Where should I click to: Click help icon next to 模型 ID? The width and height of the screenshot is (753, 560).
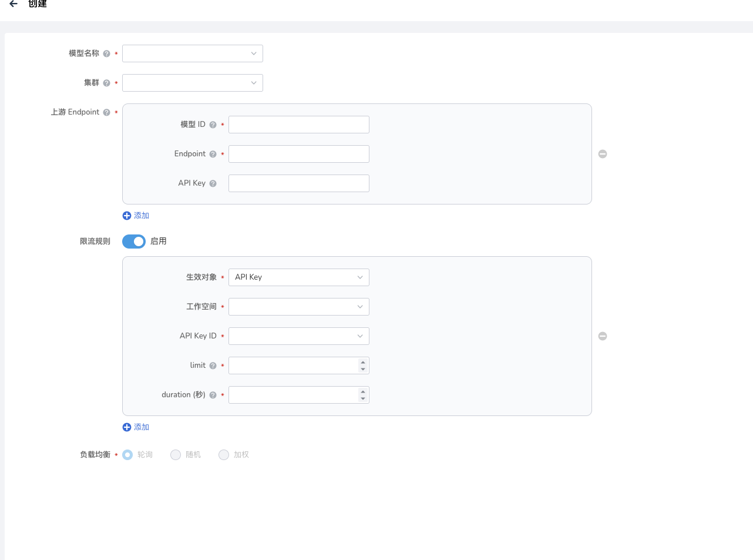pyautogui.click(x=213, y=125)
